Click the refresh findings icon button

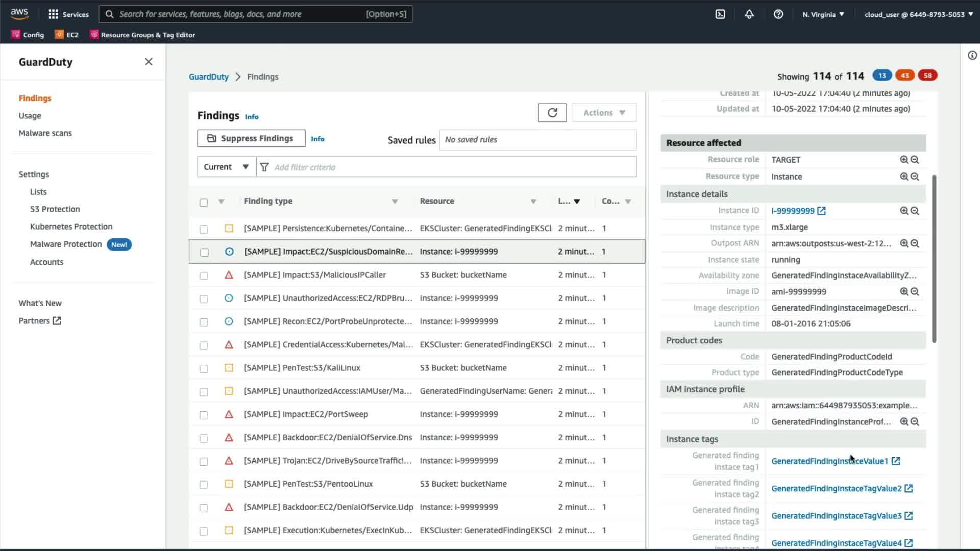click(x=552, y=113)
